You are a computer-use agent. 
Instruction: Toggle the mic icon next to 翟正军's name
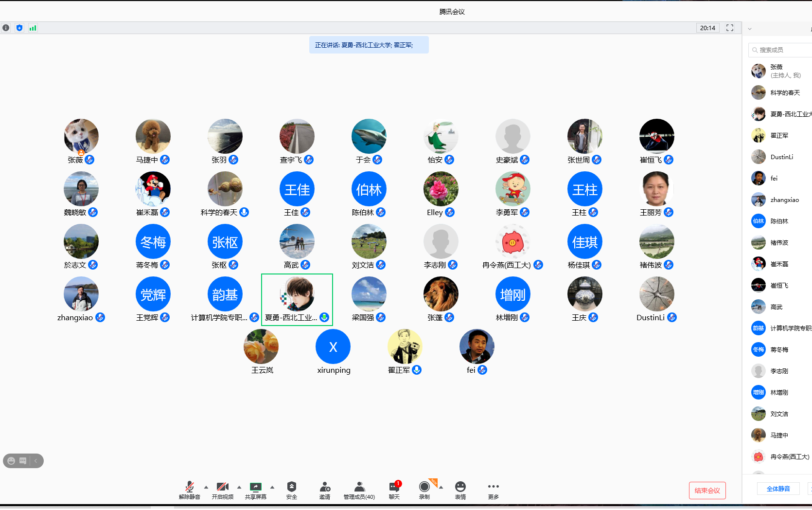coord(417,370)
